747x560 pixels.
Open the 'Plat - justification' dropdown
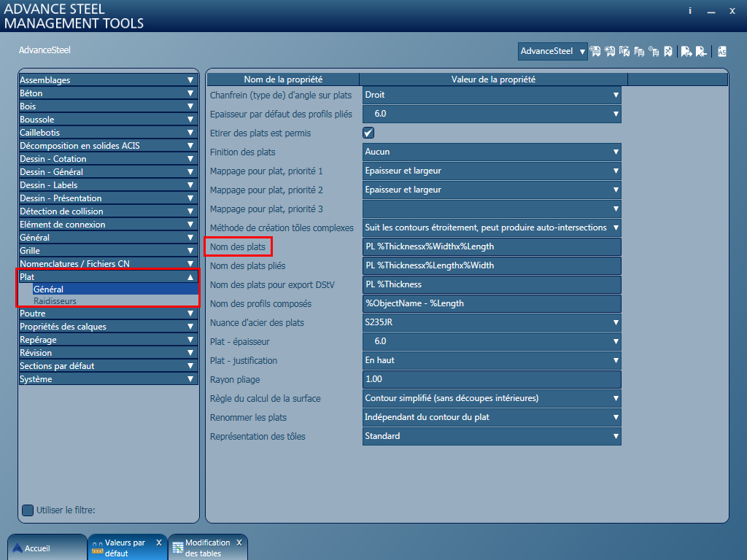pos(492,360)
